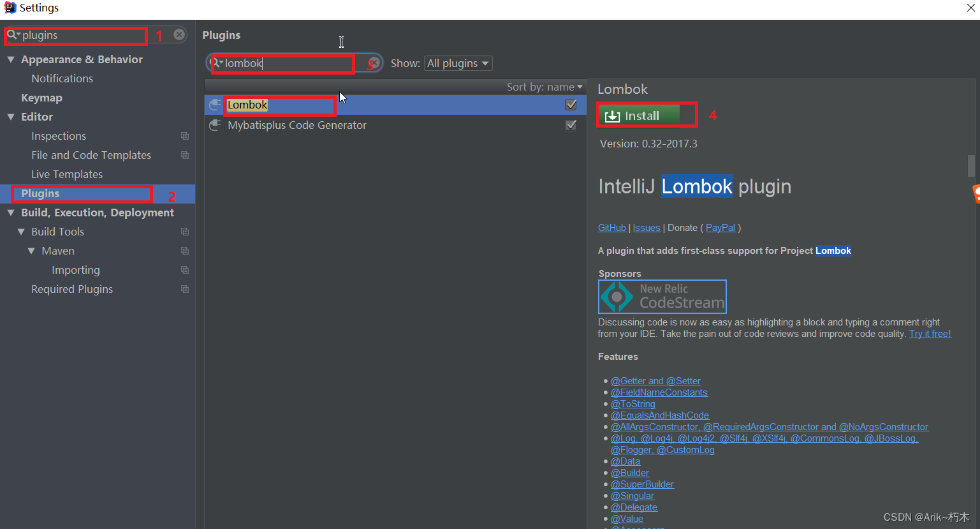This screenshot has height=529, width=980.
Task: Collapse Build, Execution, Deployment section
Action: 11,212
